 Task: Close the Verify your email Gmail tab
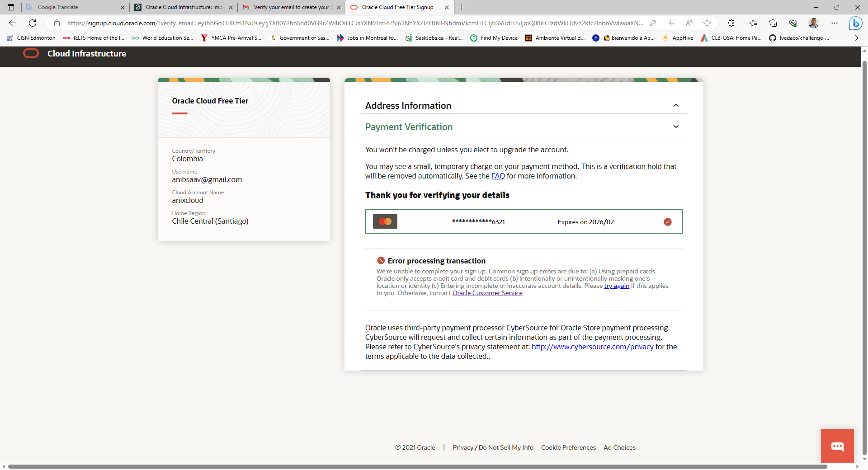339,7
